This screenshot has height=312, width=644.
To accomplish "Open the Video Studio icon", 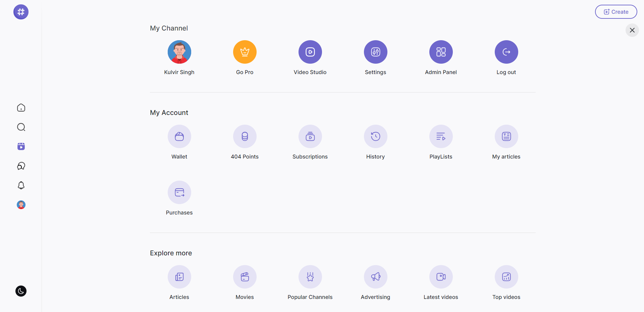I will tap(310, 52).
